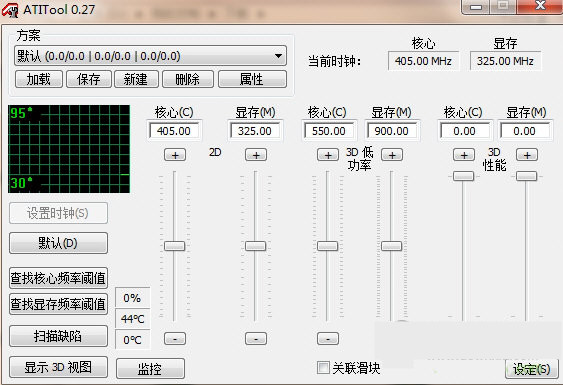The image size is (563, 385).
Task: Open the 监控 monitoring button
Action: point(150,368)
